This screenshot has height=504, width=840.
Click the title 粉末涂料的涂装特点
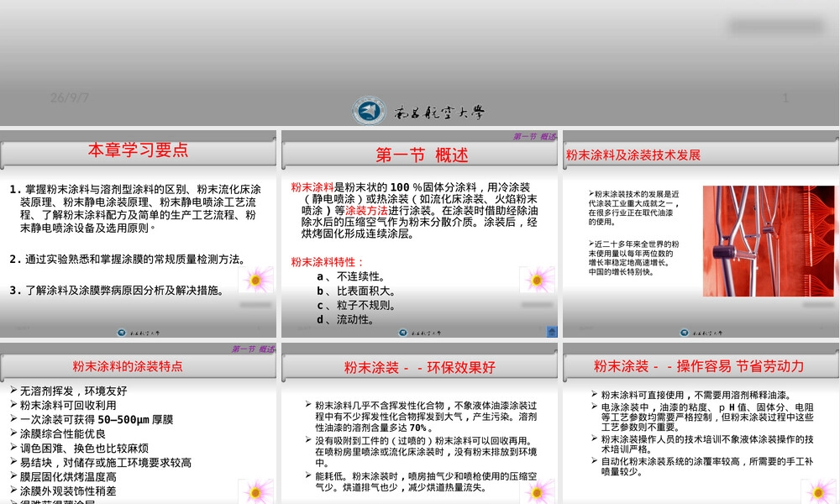[128, 366]
